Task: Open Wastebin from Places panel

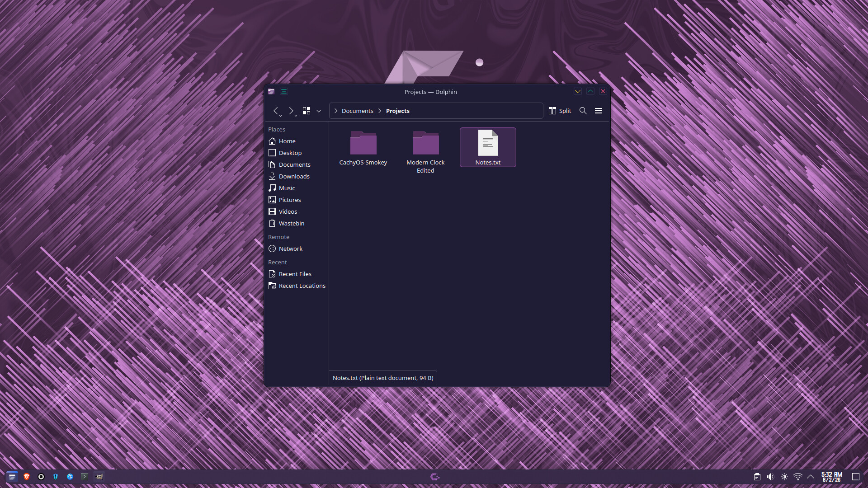Action: pos(291,223)
